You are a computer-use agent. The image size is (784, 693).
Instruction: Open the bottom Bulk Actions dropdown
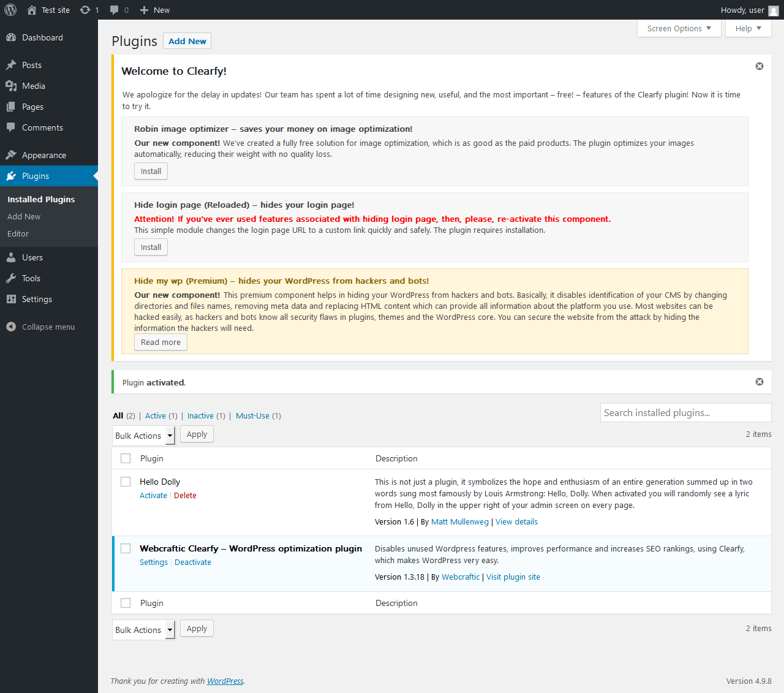tap(143, 630)
